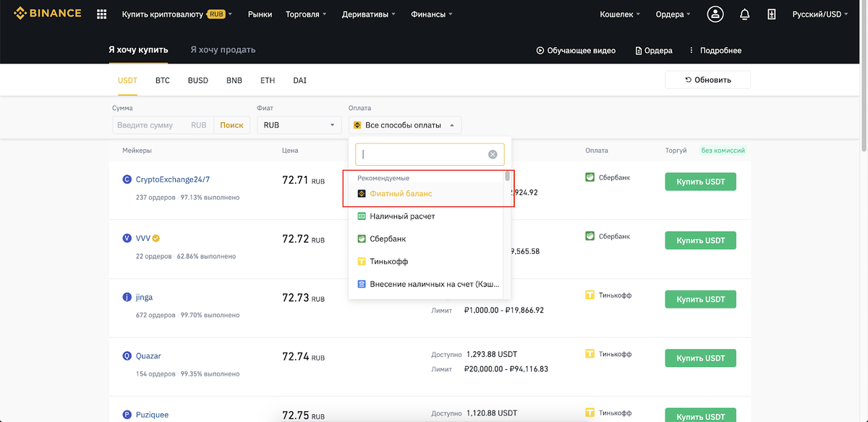
Task: Click the CryptoExchange24/7 avatar icon
Action: click(127, 179)
